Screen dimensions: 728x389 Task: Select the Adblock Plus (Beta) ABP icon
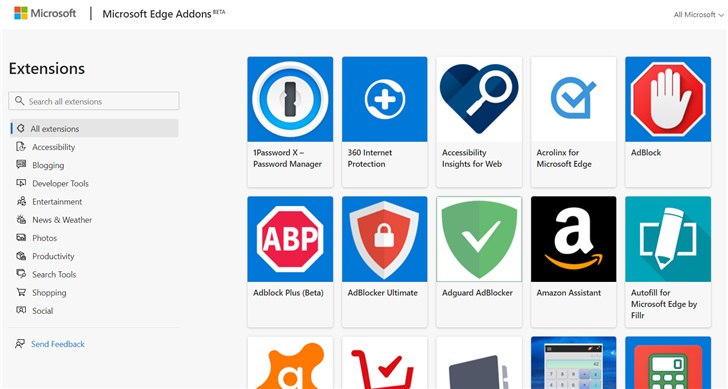tap(290, 239)
